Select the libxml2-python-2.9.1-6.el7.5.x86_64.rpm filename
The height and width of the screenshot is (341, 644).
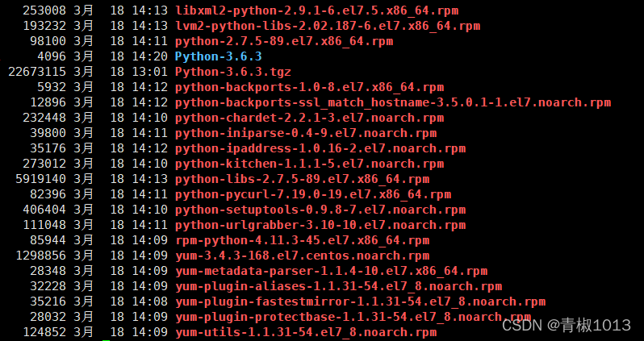(316, 10)
